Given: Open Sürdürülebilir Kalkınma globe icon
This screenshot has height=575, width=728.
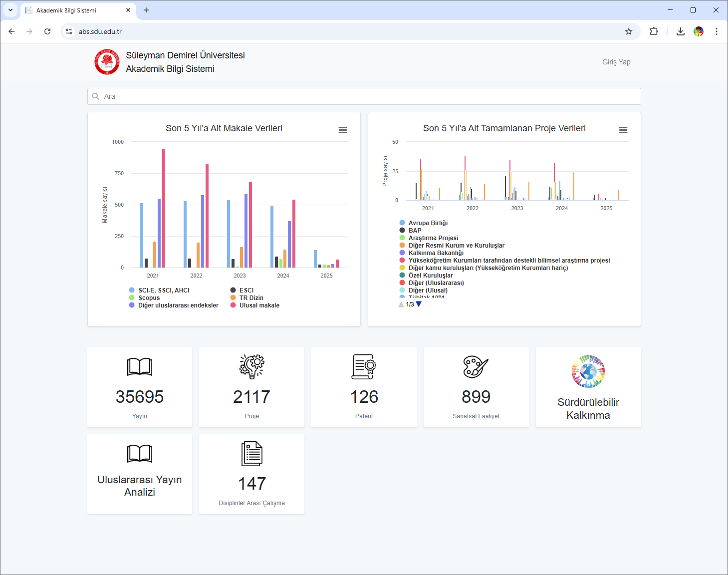Looking at the screenshot, I should click(x=588, y=372).
